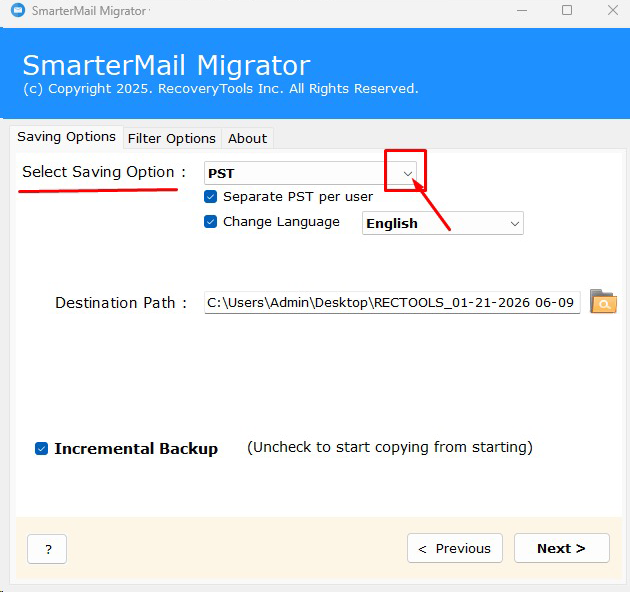
Task: Maximize the SmarterMail Migrator window
Action: click(x=567, y=10)
